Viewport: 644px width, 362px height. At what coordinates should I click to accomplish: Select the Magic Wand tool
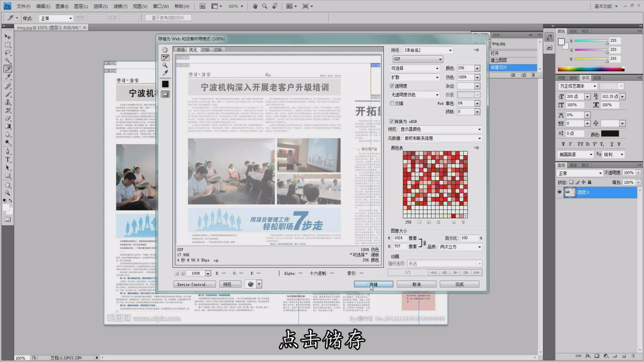8,61
